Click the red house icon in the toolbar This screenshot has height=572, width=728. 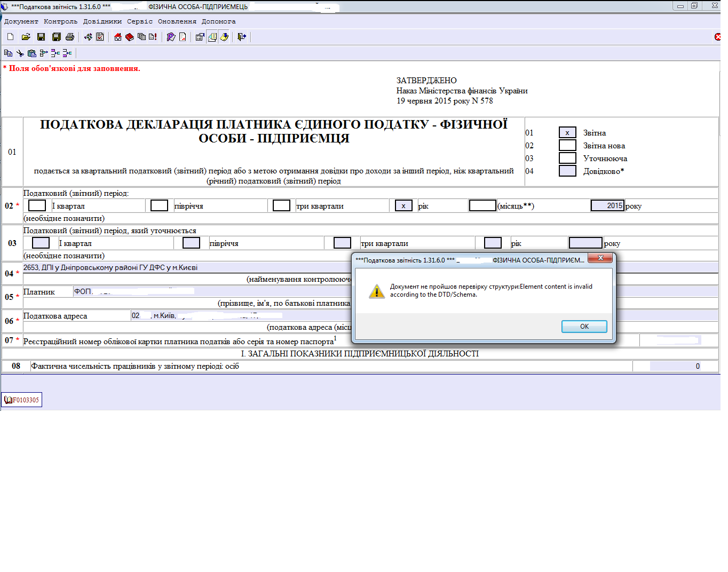[x=118, y=37]
